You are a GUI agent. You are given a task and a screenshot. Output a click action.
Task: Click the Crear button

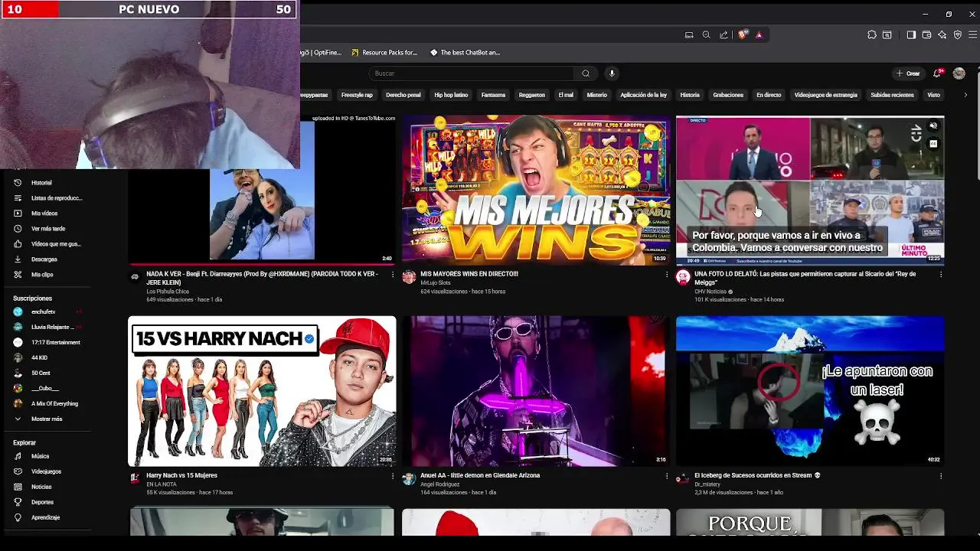908,73
